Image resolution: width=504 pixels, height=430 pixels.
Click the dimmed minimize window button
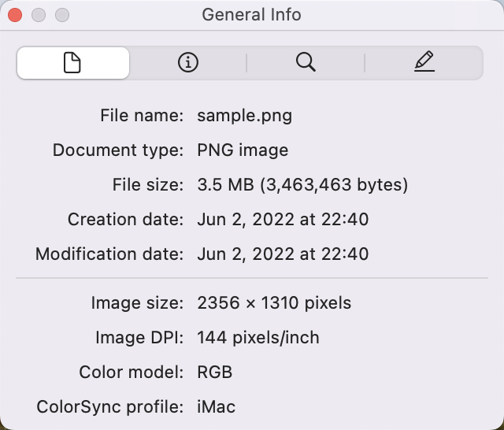pos(39,15)
